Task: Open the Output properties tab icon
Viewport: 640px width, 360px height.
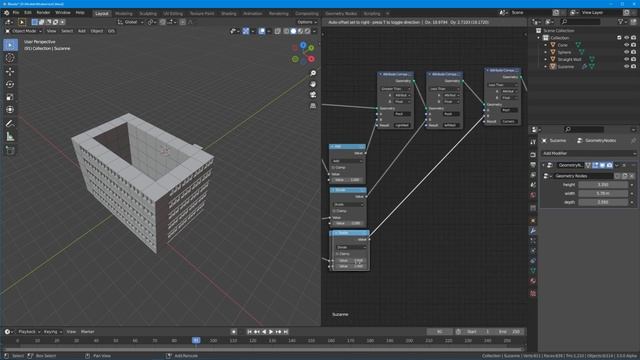Action: click(x=533, y=165)
